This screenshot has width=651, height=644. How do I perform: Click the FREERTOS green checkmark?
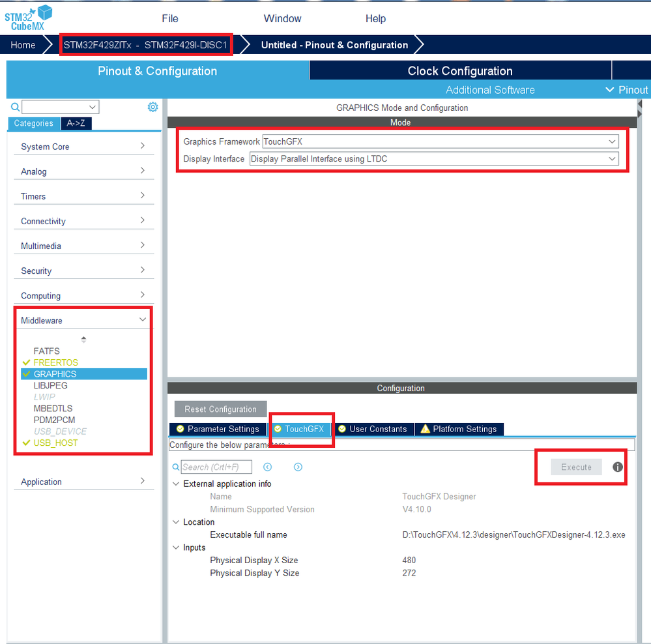pyautogui.click(x=27, y=362)
